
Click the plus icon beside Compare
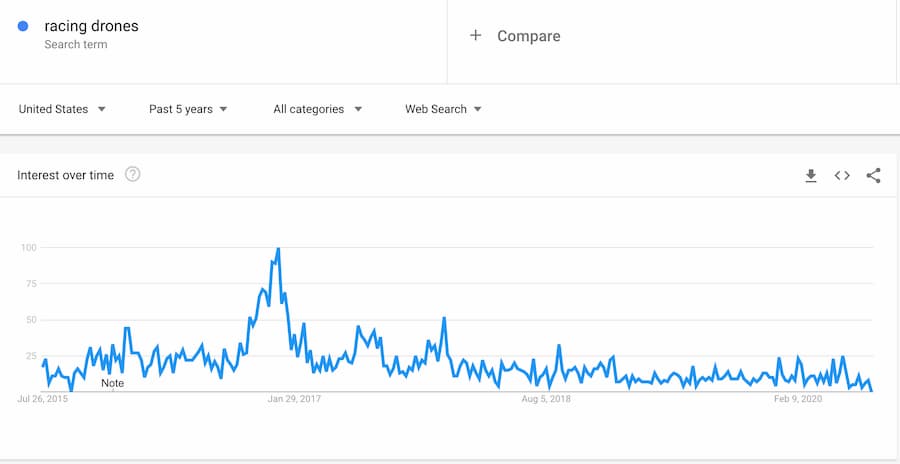click(x=476, y=36)
